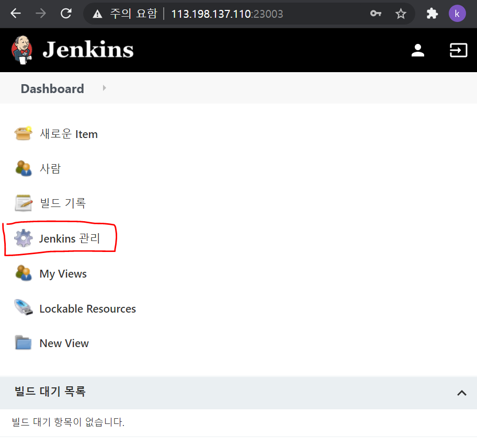Click the 주의 요함 security label

point(133,14)
